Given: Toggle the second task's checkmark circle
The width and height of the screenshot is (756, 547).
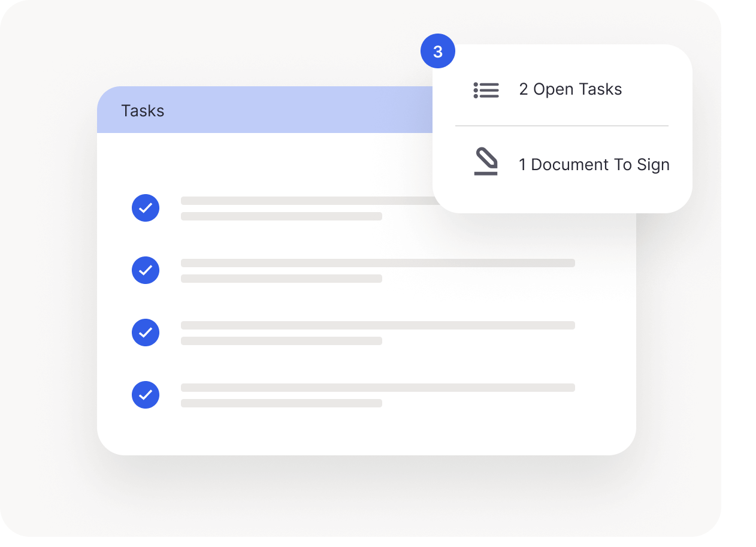Looking at the screenshot, I should coord(146,270).
